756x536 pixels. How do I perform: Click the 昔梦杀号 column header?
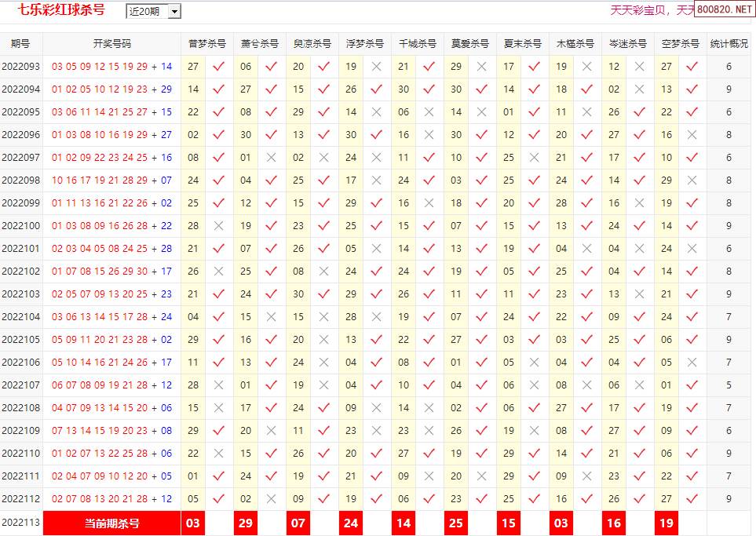coord(207,44)
